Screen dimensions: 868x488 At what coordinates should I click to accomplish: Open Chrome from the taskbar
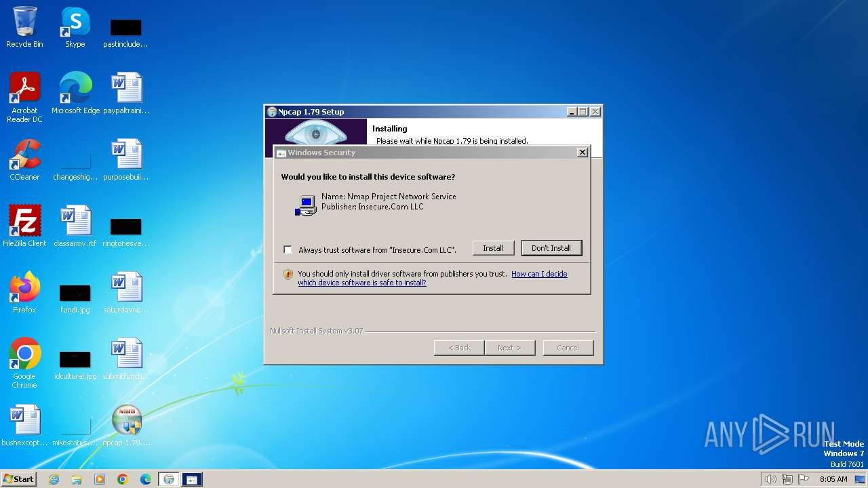click(x=123, y=479)
